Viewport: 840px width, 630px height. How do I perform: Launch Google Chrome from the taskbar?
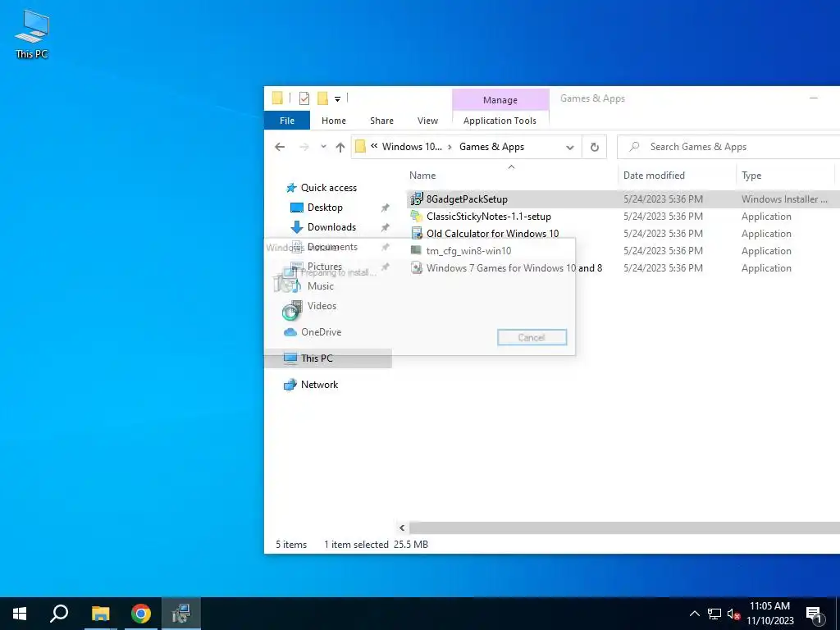tap(140, 614)
